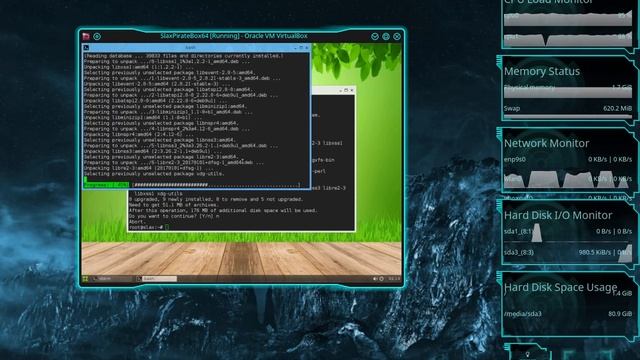Click the sda3_(8:3) disk I/O row label

pyautogui.click(x=518, y=253)
